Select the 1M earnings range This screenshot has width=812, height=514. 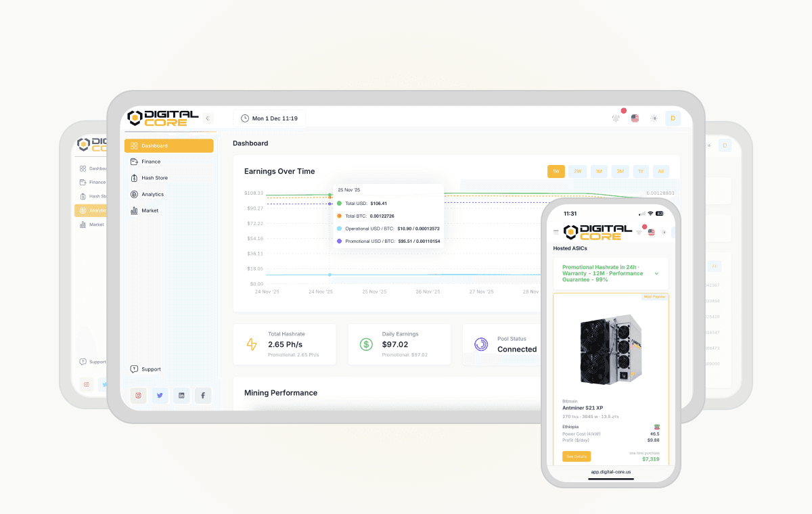coord(599,171)
